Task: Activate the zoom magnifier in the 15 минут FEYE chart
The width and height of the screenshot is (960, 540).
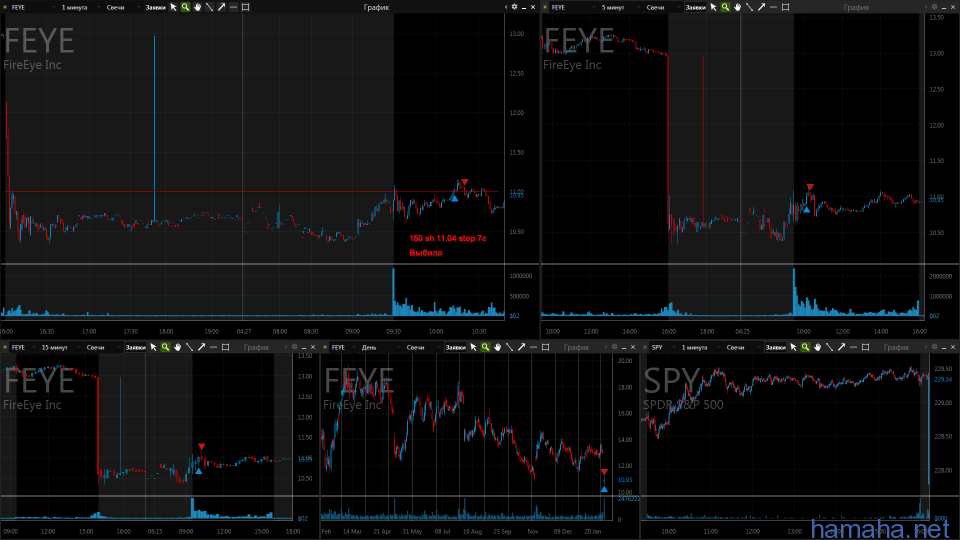Action: pyautogui.click(x=165, y=347)
